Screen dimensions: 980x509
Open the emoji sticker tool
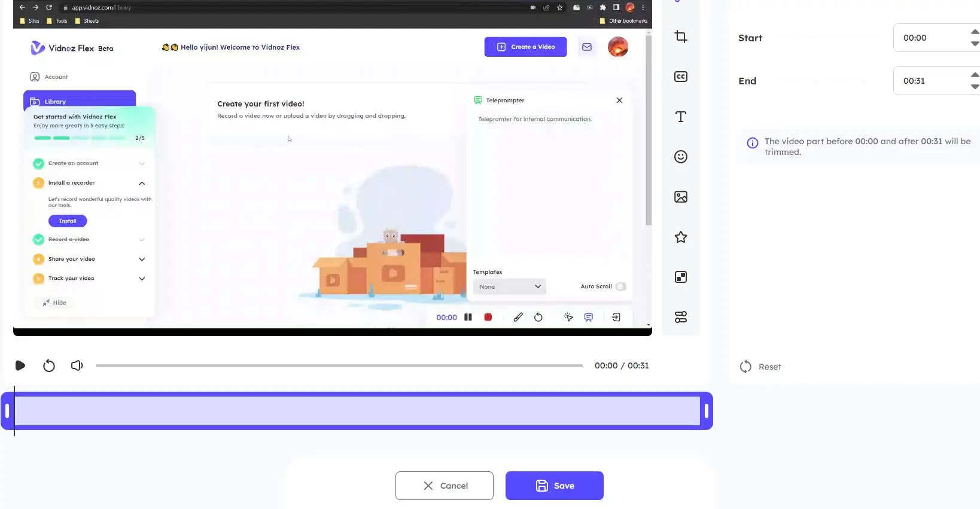pyautogui.click(x=680, y=157)
